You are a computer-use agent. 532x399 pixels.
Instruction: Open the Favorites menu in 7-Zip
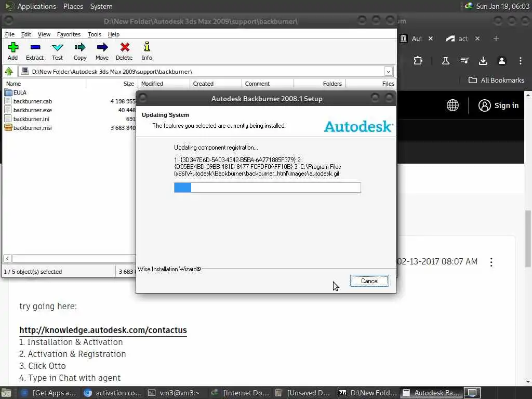click(x=69, y=34)
